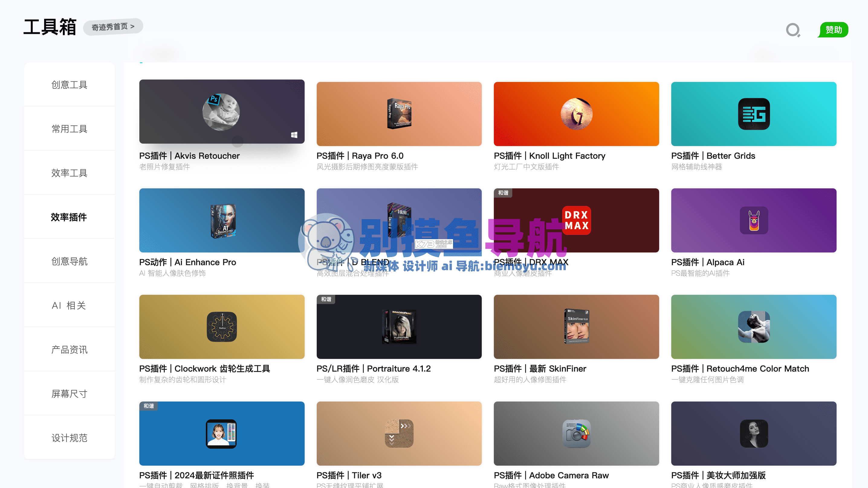868x488 pixels.
Task: Open PS插件 | Alpaca Ai title
Action: click(x=708, y=262)
